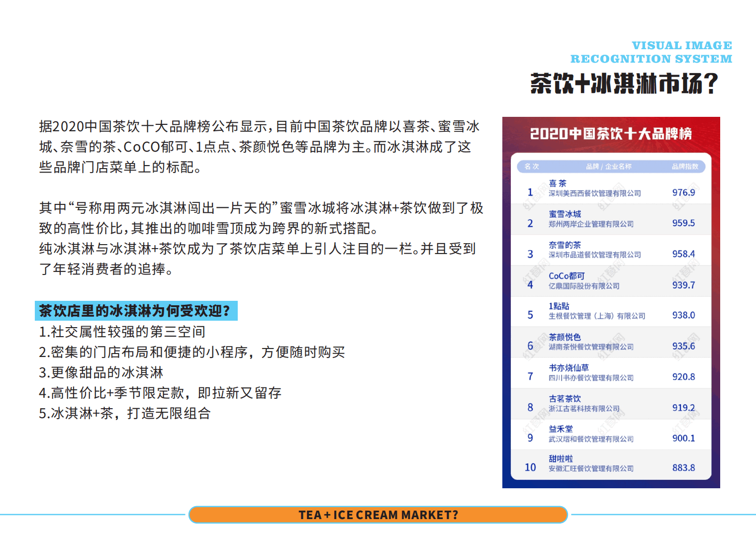The width and height of the screenshot is (756, 535).
Task: Select brand name CoCo都可 in the ranking
Action: 567,276
